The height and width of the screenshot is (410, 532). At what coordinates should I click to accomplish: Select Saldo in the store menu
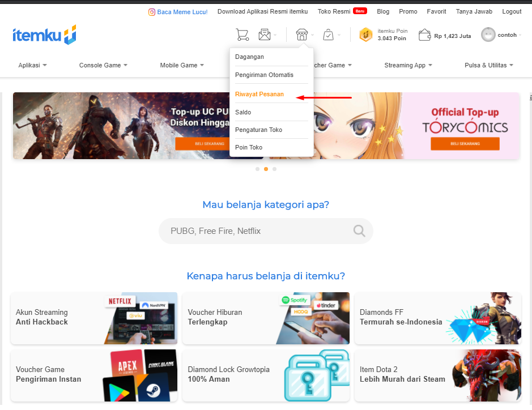coord(243,112)
